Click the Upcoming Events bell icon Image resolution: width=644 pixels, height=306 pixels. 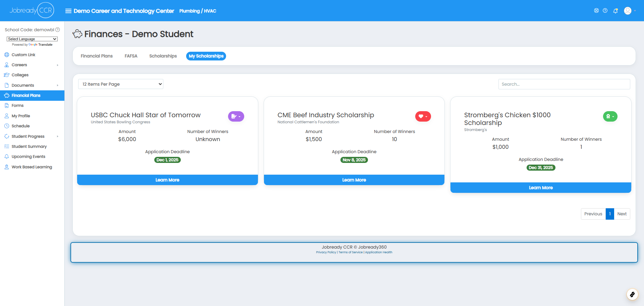point(7,157)
